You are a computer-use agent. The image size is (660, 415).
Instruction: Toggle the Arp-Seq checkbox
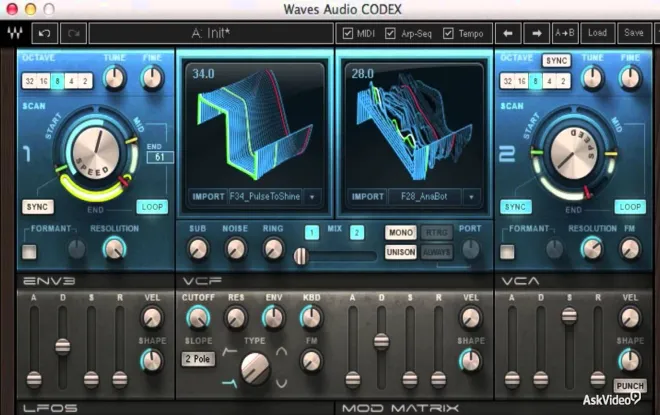(390, 33)
